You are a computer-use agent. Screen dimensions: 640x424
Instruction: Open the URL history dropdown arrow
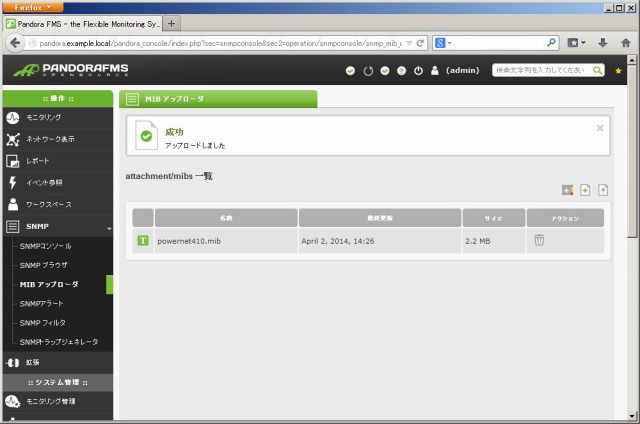point(409,43)
